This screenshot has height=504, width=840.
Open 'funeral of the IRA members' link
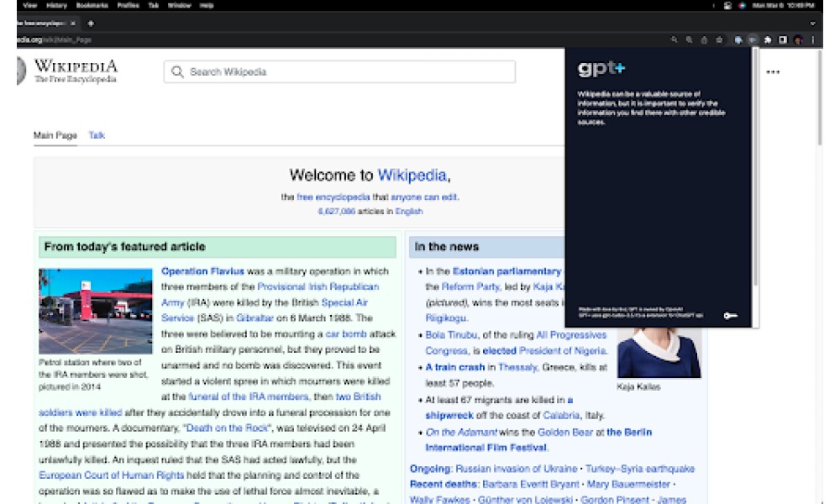tap(249, 396)
